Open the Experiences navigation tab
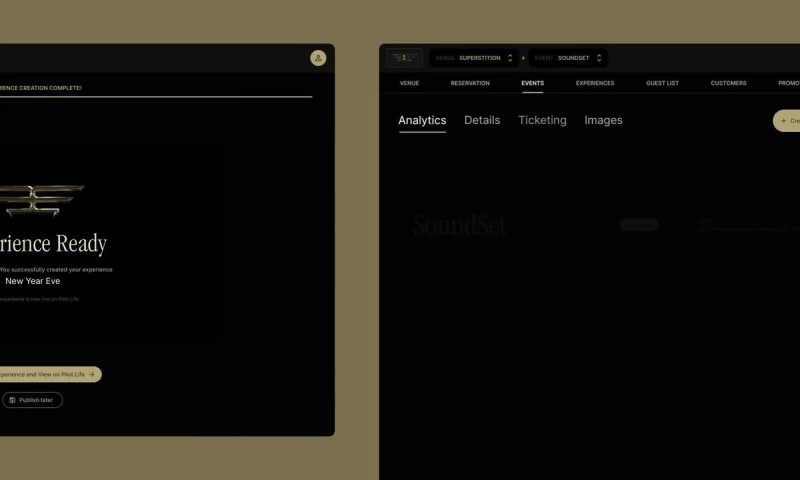 (595, 83)
